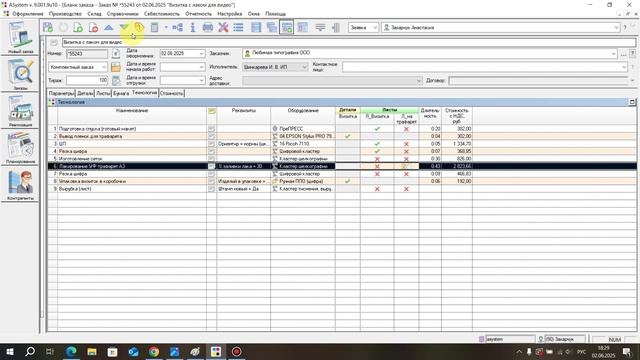Open Контрагенты in left sidebar

(x=20, y=184)
